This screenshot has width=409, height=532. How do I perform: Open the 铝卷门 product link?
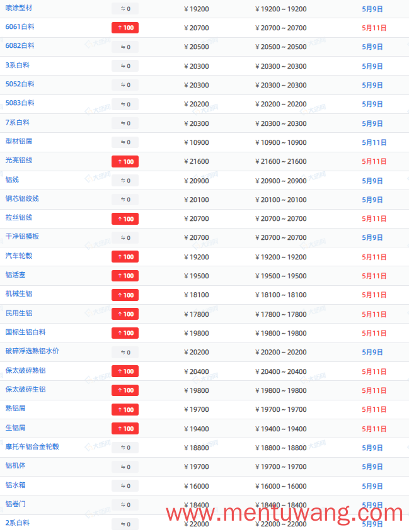[x=15, y=504]
